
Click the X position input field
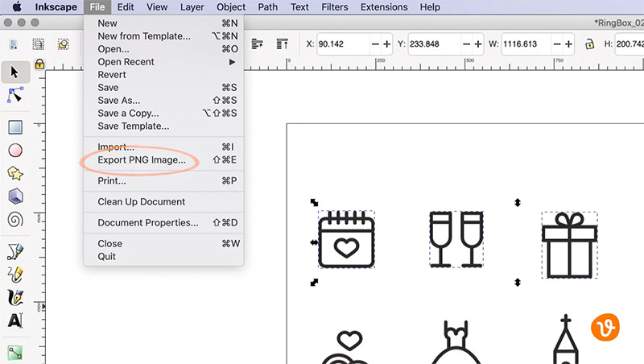click(x=343, y=43)
